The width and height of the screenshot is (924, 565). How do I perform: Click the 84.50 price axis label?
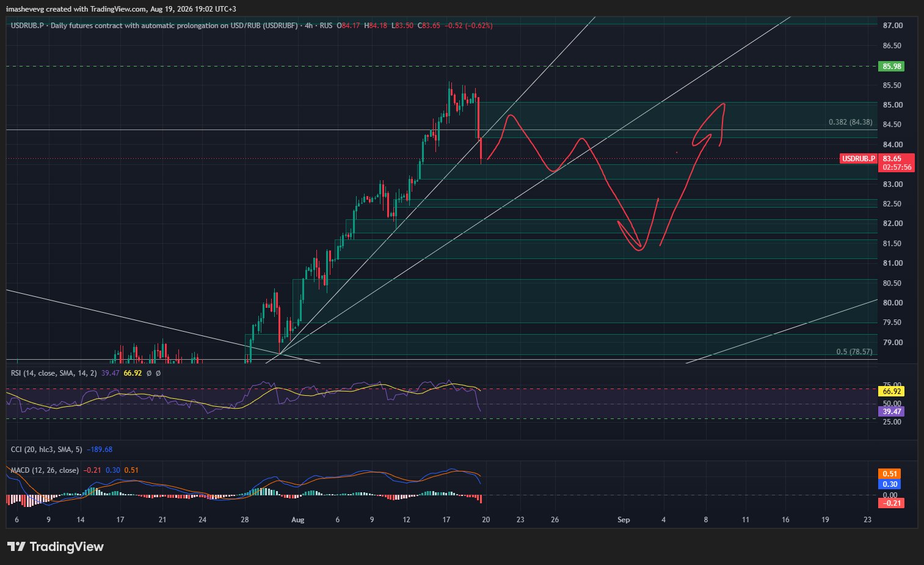[x=892, y=125]
